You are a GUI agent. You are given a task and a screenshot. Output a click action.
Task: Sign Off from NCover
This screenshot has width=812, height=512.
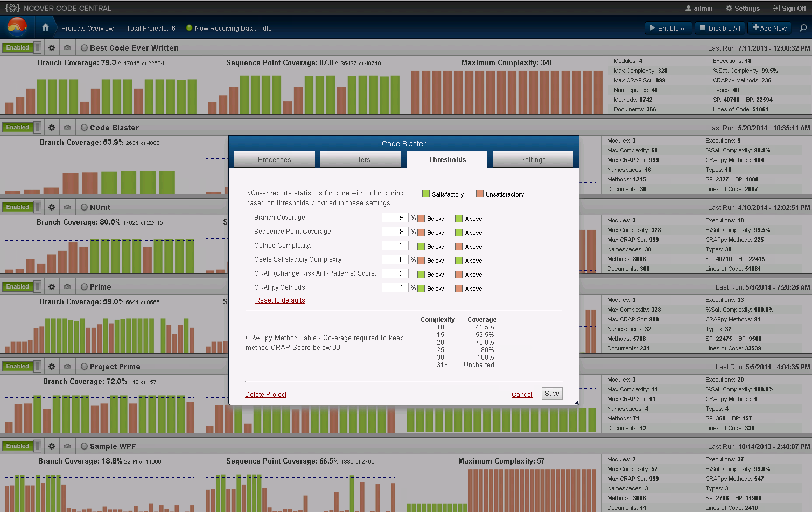(x=789, y=9)
